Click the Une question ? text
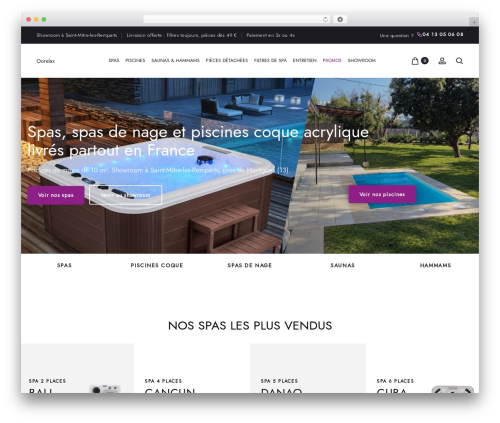Image resolution: width=500 pixels, height=423 pixels. (396, 35)
